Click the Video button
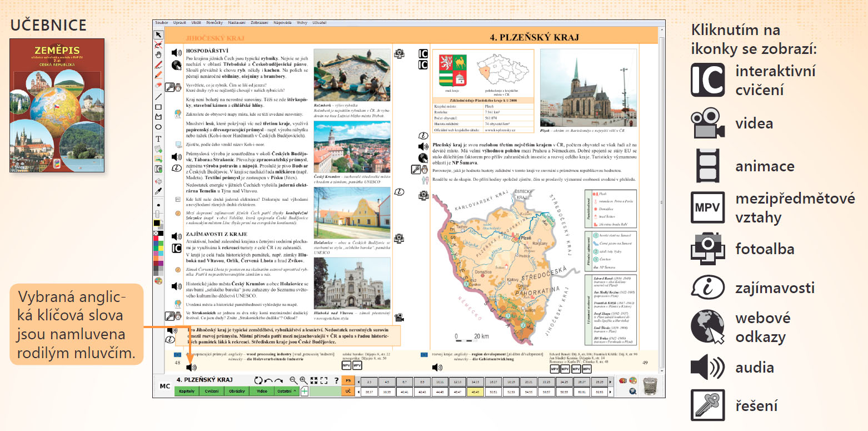Viewport: 868px width, 431px height. tap(262, 392)
